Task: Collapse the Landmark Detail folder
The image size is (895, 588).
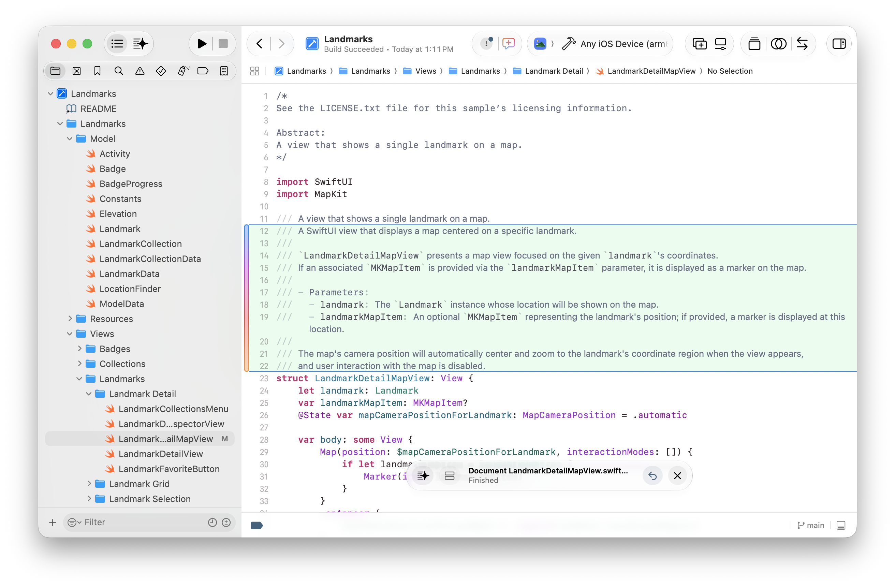Action: (x=89, y=394)
